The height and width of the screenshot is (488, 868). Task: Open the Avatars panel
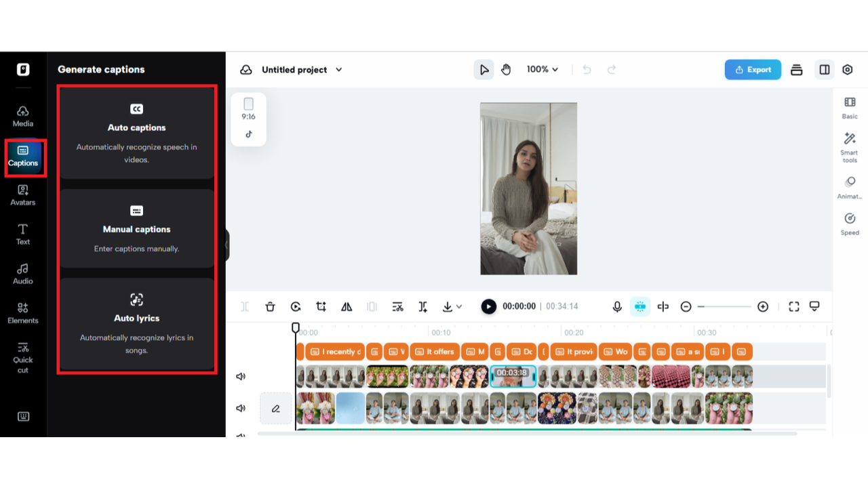[23, 195]
